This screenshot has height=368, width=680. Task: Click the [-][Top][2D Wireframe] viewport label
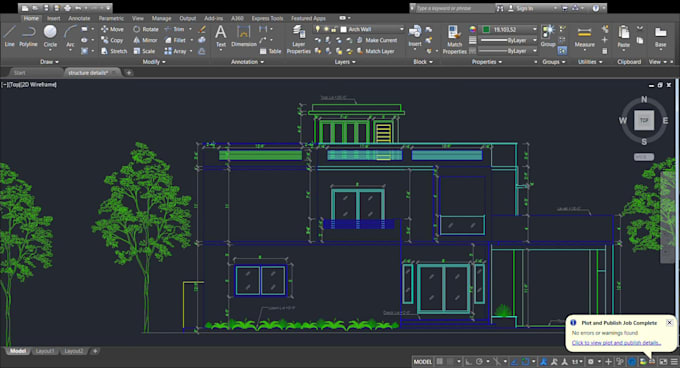click(x=29, y=85)
